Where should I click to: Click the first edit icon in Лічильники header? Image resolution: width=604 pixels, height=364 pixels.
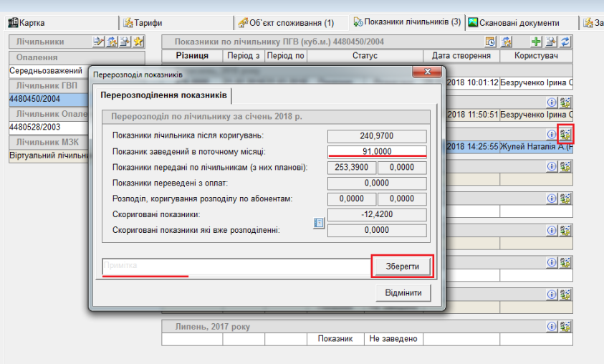[x=99, y=42]
